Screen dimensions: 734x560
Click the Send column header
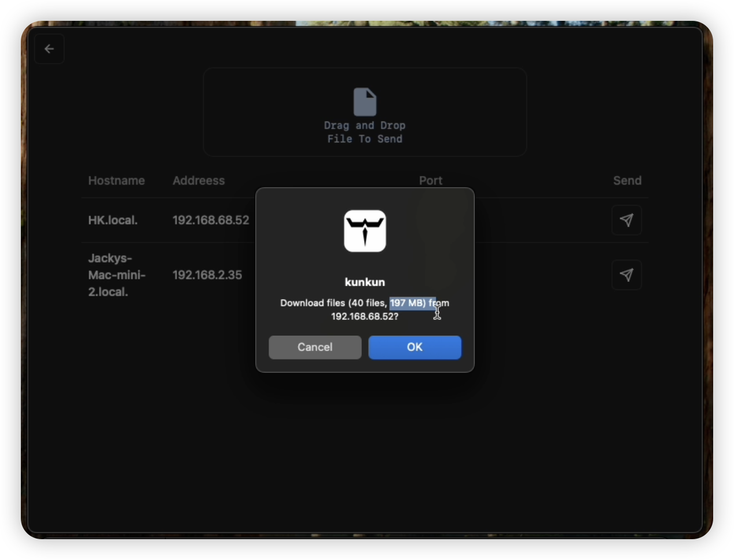tap(627, 180)
